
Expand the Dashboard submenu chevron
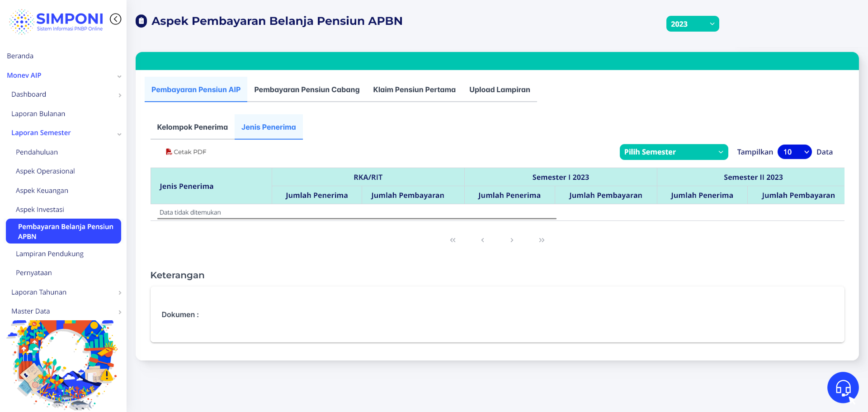pyautogui.click(x=119, y=95)
